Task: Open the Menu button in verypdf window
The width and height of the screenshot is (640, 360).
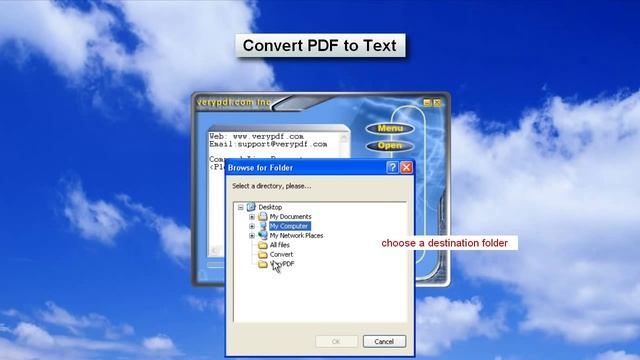Action: 390,129
